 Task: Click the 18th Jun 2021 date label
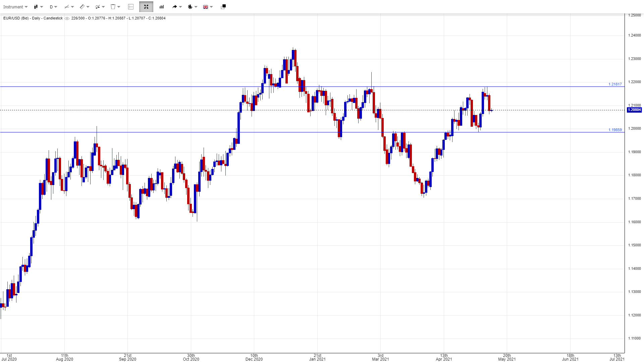[570, 357]
